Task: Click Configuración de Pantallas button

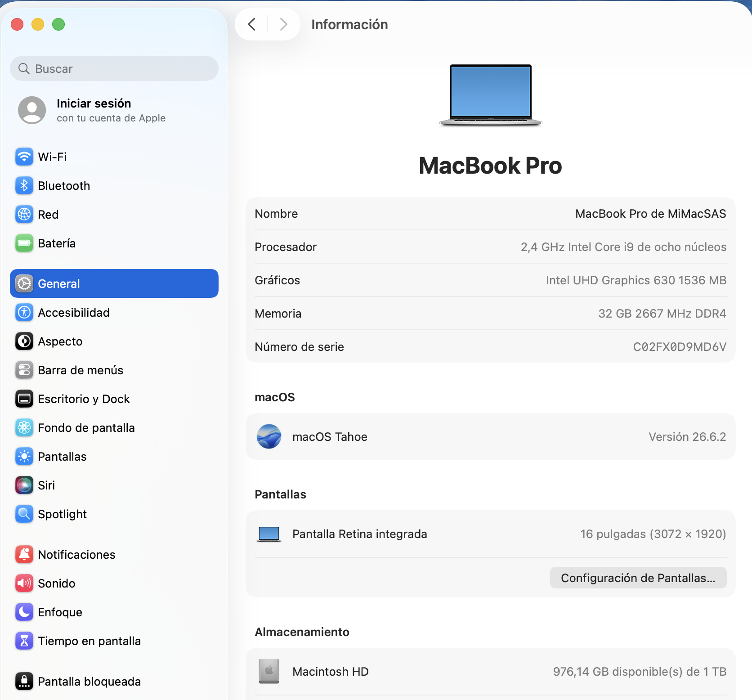Action: [x=638, y=578]
